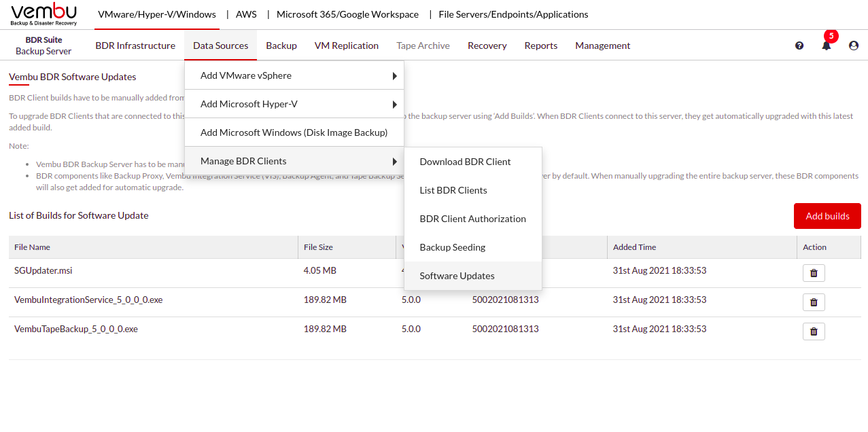This screenshot has height=432, width=868.
Task: Open List BDR Clients menu entry
Action: pos(453,190)
